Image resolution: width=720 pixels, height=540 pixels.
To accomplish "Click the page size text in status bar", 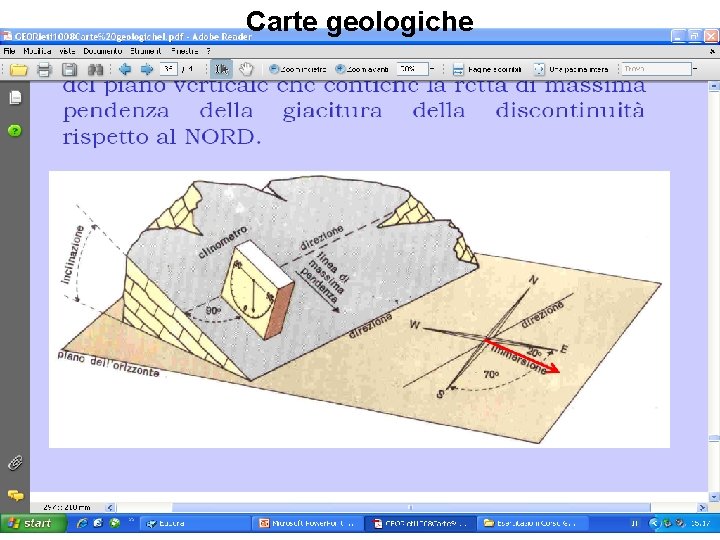I will point(67,507).
